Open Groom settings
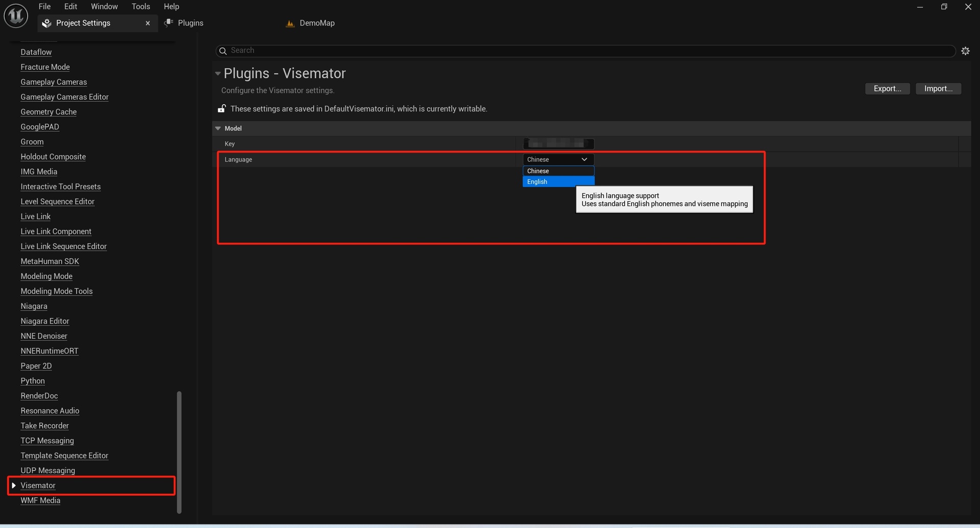 tap(32, 142)
